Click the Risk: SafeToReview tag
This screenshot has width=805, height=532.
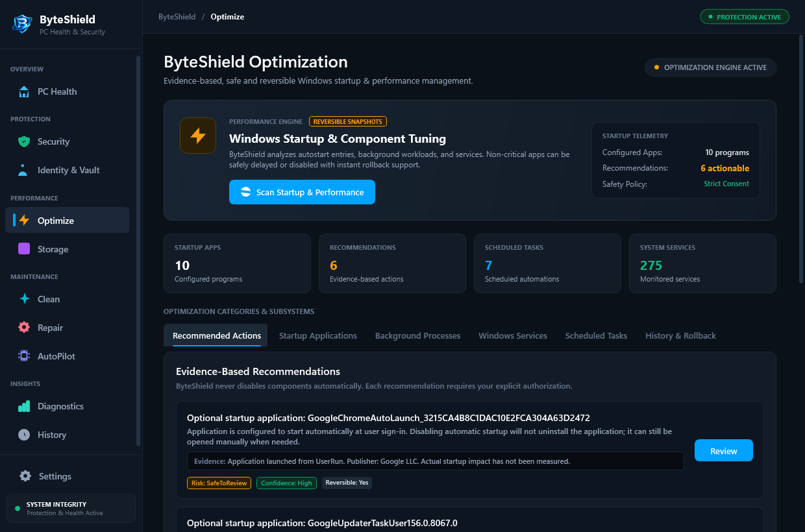[219, 483]
